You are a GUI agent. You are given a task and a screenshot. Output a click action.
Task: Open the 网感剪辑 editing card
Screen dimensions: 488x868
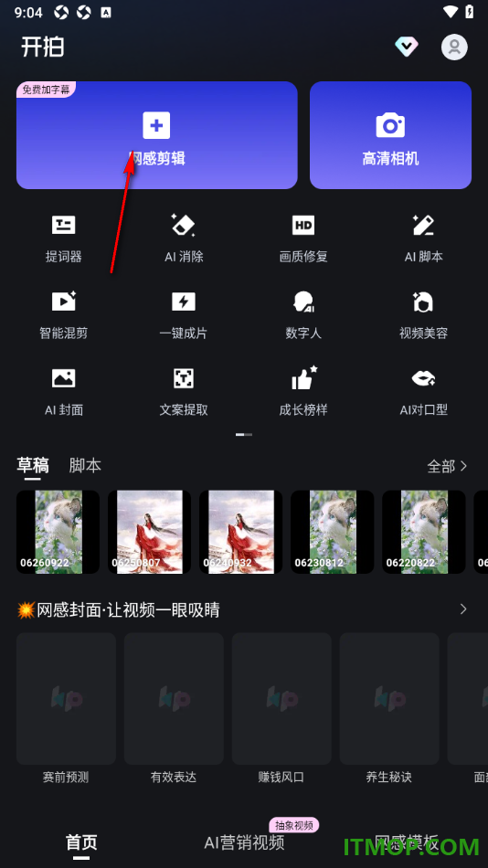pyautogui.click(x=157, y=135)
